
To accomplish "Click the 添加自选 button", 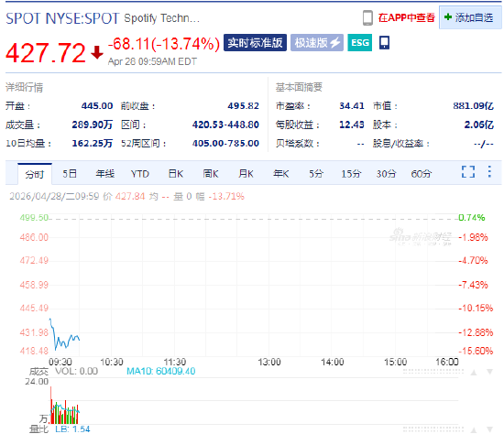I will (x=470, y=17).
